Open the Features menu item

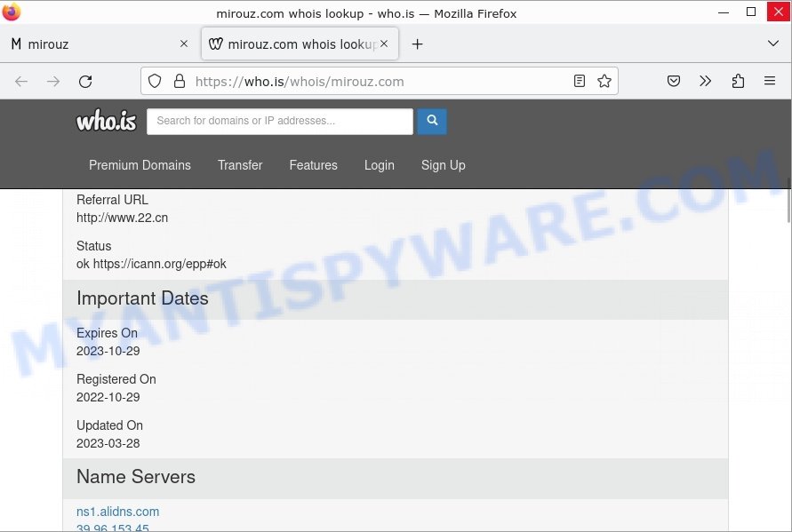(x=313, y=165)
